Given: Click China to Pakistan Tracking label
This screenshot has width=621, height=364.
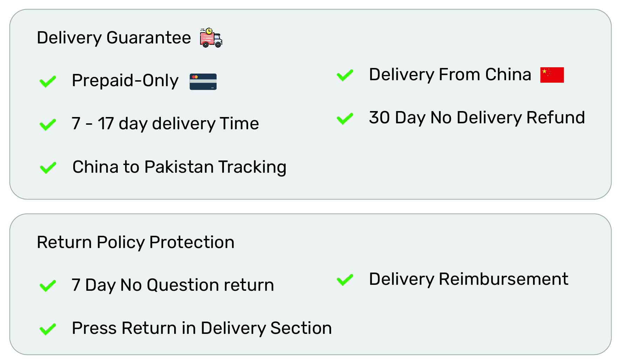Looking at the screenshot, I should pos(179,167).
